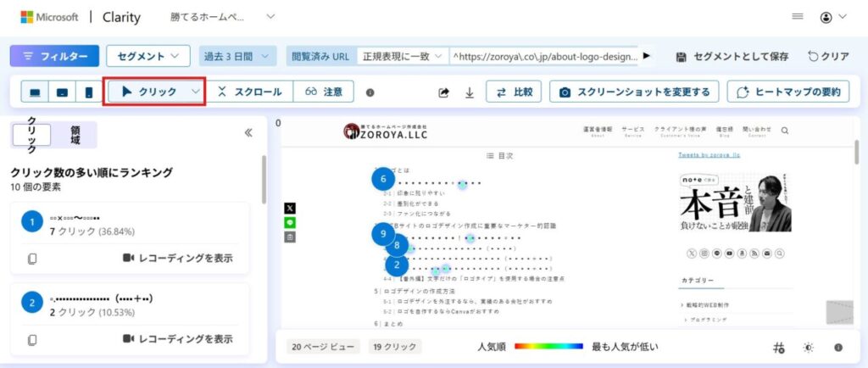Switch to 領域 area view
The image size is (868, 368).
tap(75, 134)
